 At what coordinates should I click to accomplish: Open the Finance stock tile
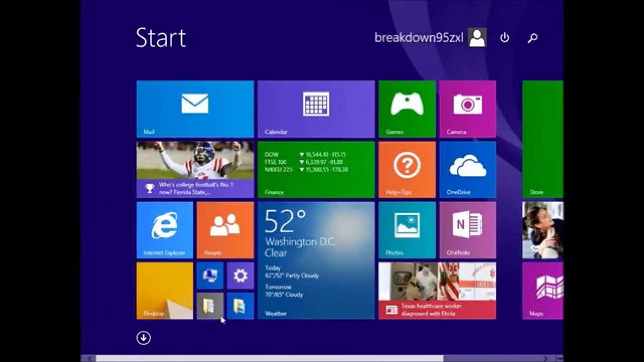pos(316,169)
